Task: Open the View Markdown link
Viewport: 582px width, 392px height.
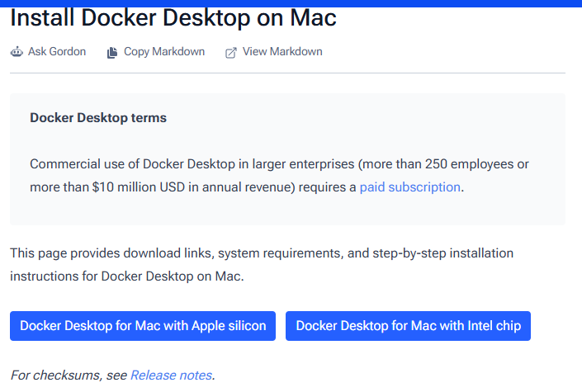Action: click(x=282, y=52)
